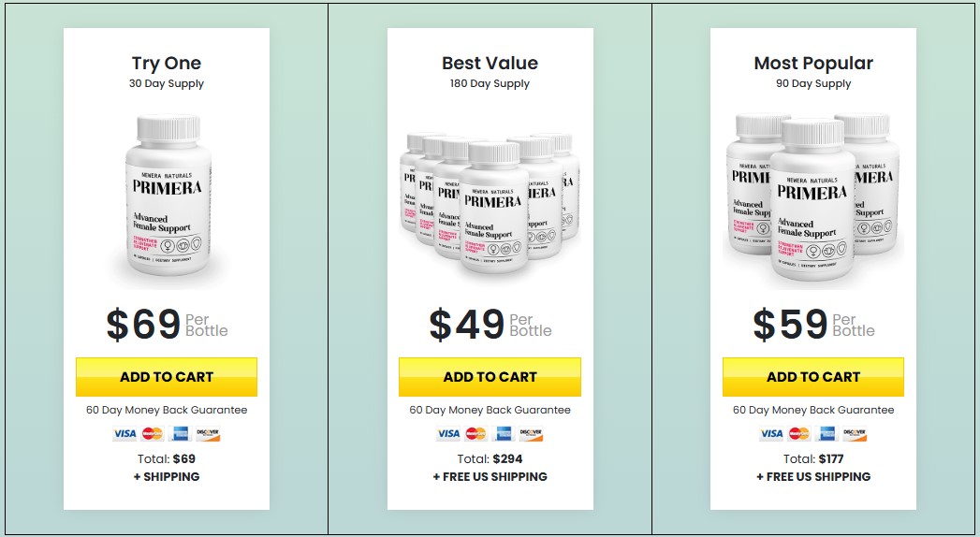This screenshot has height=537, width=980.
Task: Add the 180 Day Supply to cart
Action: coord(490,377)
